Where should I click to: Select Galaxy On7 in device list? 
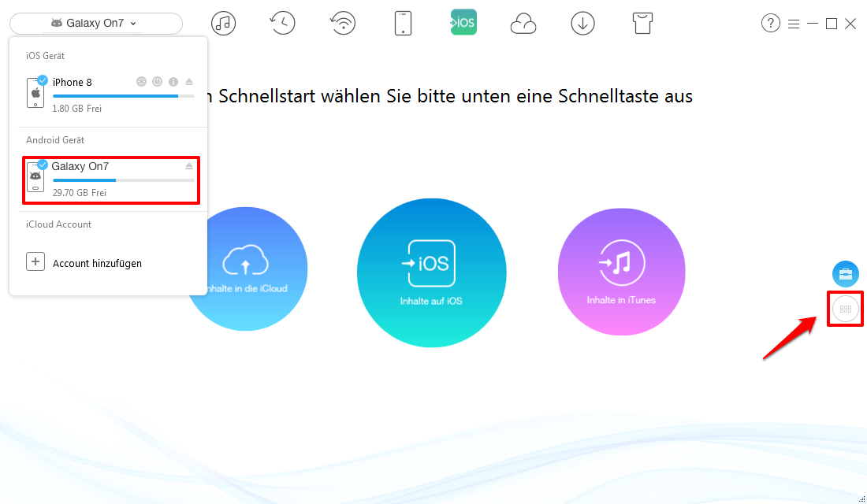pyautogui.click(x=110, y=180)
